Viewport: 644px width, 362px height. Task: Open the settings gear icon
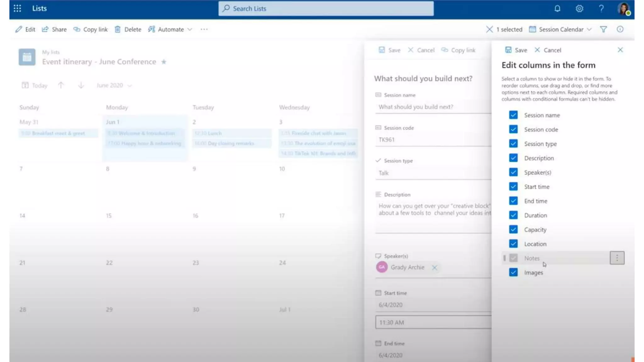coord(579,8)
